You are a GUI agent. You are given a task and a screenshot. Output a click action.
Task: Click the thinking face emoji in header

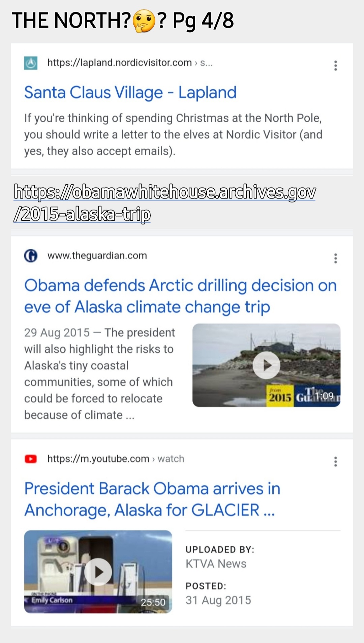coord(144,21)
